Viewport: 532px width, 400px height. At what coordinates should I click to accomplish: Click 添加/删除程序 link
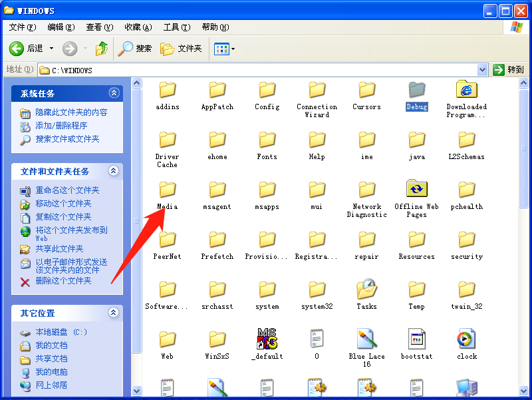click(61, 126)
